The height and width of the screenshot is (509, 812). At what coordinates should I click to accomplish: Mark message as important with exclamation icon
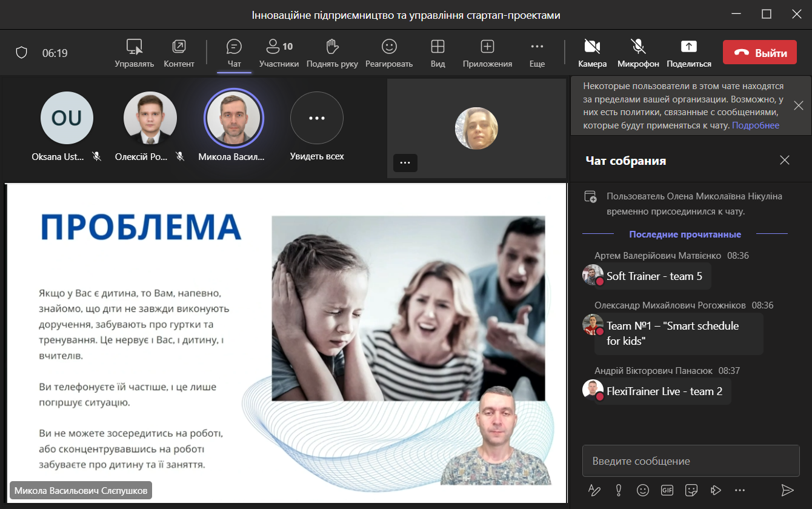pos(619,490)
